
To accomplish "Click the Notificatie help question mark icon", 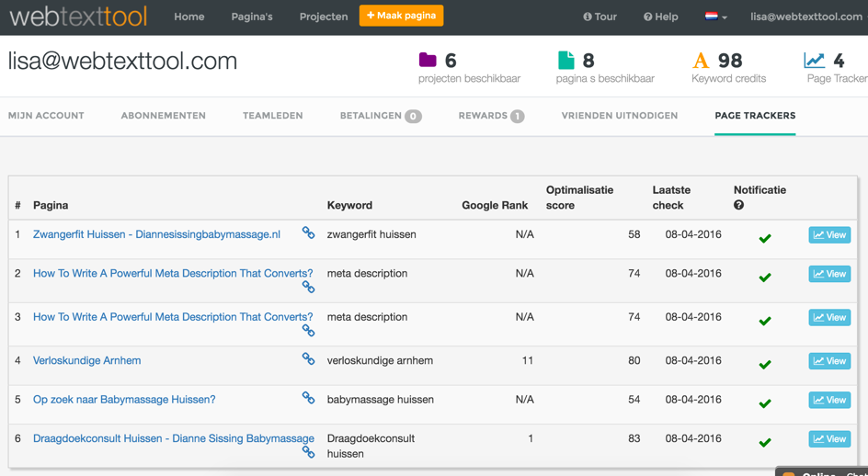I will click(x=738, y=205).
